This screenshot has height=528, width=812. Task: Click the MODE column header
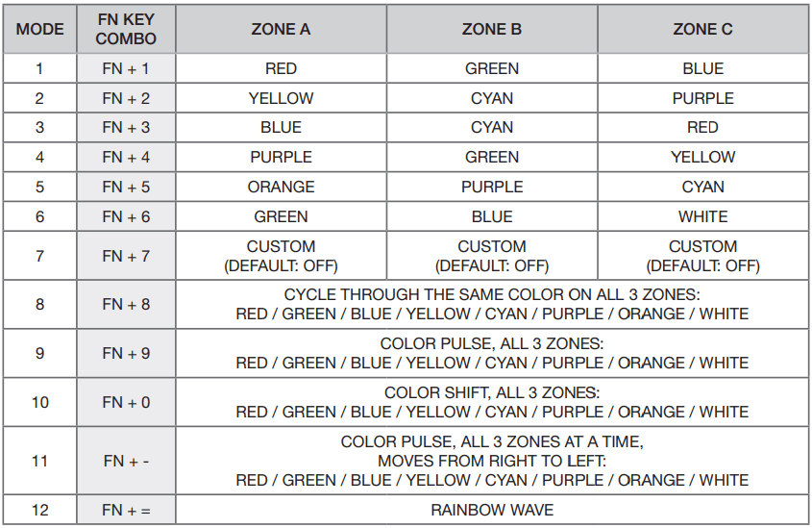40,29
